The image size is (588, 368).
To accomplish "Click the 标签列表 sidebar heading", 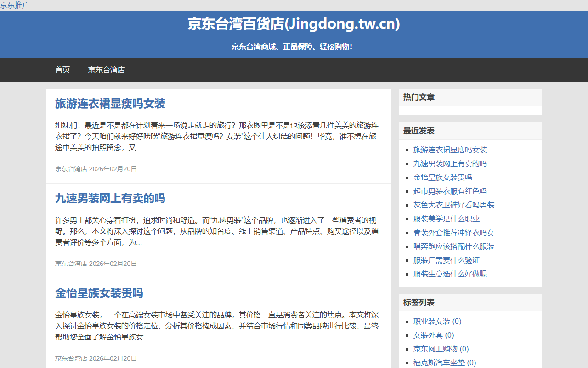I will coord(419,302).
